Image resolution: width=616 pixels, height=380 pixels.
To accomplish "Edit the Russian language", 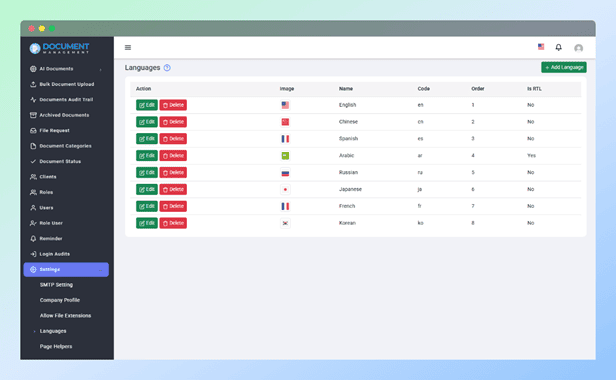I will click(147, 173).
